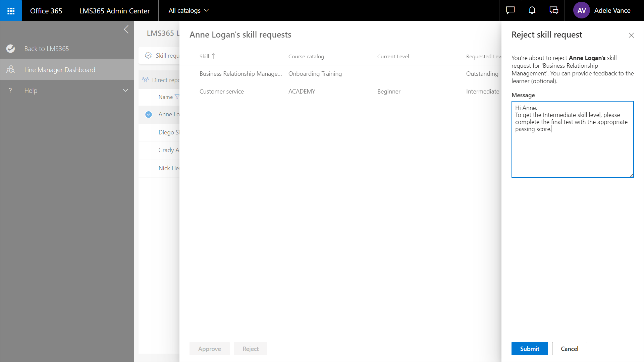Open the Office 365 app launcher waffle

coord(11,11)
